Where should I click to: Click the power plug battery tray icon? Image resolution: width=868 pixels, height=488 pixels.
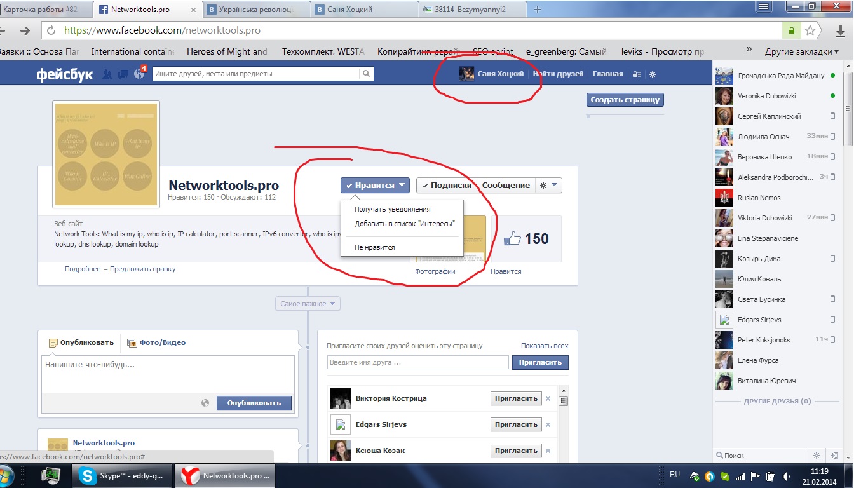pos(771,476)
